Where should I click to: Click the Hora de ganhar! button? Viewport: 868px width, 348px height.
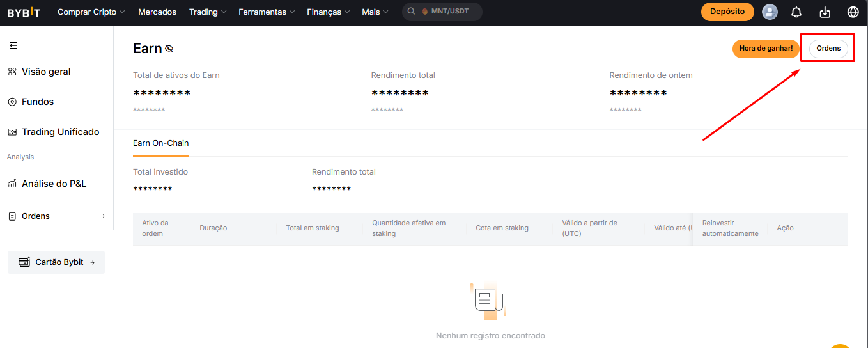coord(766,49)
